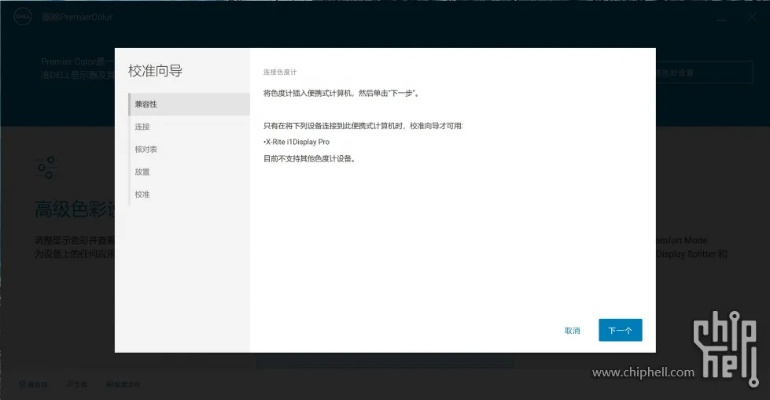The height and width of the screenshot is (400, 770).
Task: Click 下一个 to continue calibration wizard
Action: [620, 330]
